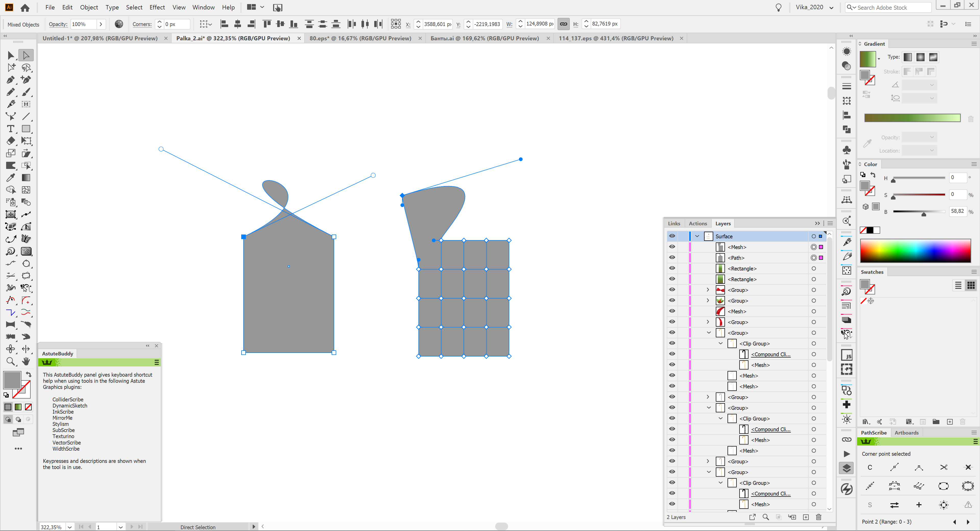Toggle constrain width and height proportions
Image resolution: width=980 pixels, height=531 pixels.
pos(563,24)
